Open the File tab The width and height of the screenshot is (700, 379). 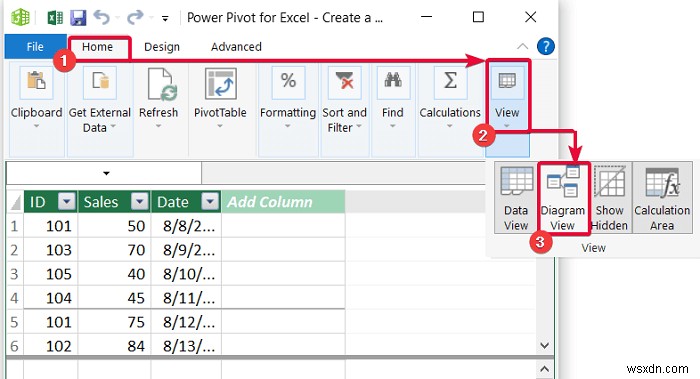point(35,46)
